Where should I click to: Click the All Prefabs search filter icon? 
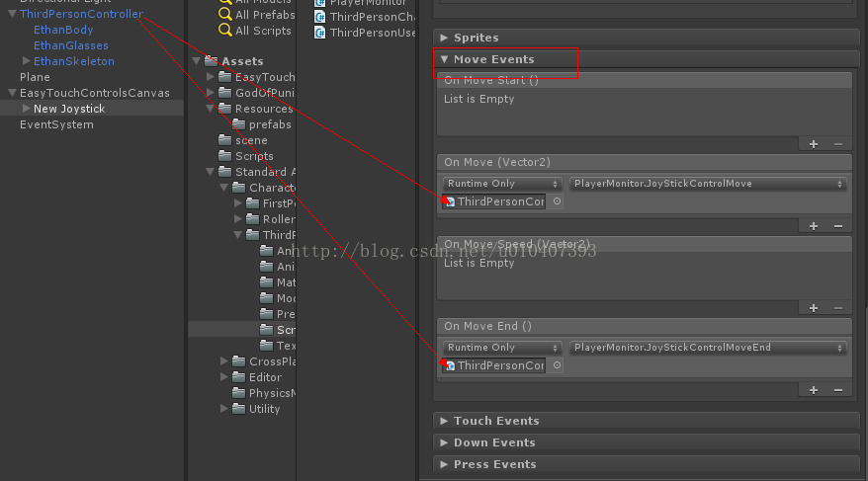coord(225,14)
